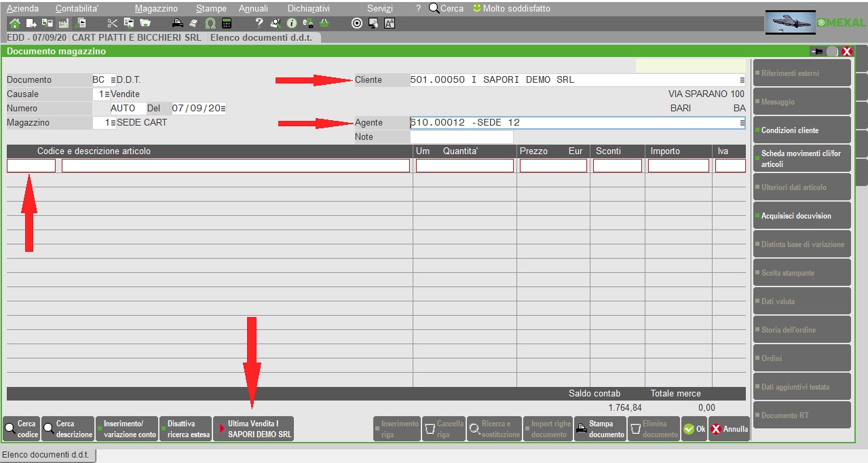Click Ultima Vendita I SAPORI DEMO SRL

(x=254, y=429)
